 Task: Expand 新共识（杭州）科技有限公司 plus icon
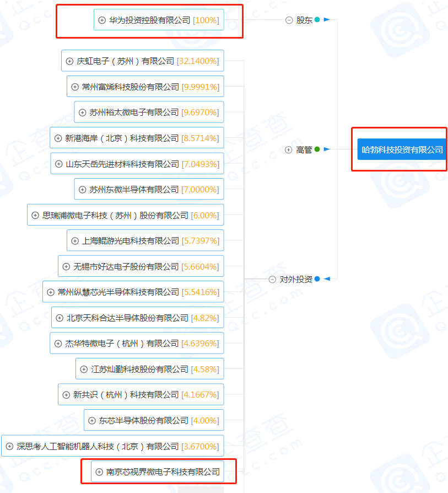66,395
